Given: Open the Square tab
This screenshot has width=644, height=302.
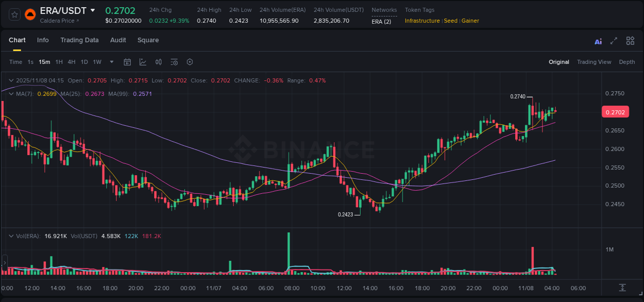Looking at the screenshot, I should [x=148, y=40].
